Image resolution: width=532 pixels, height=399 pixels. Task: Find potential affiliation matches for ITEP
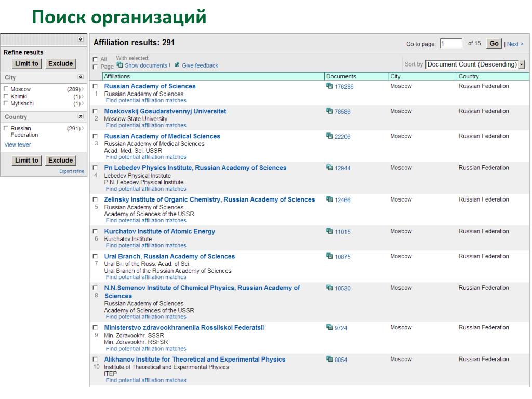(146, 380)
